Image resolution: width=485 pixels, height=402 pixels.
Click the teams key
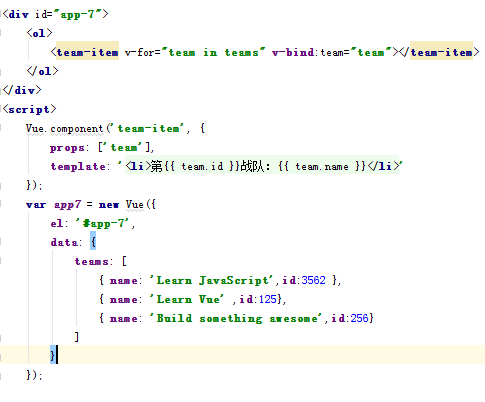(x=91, y=261)
